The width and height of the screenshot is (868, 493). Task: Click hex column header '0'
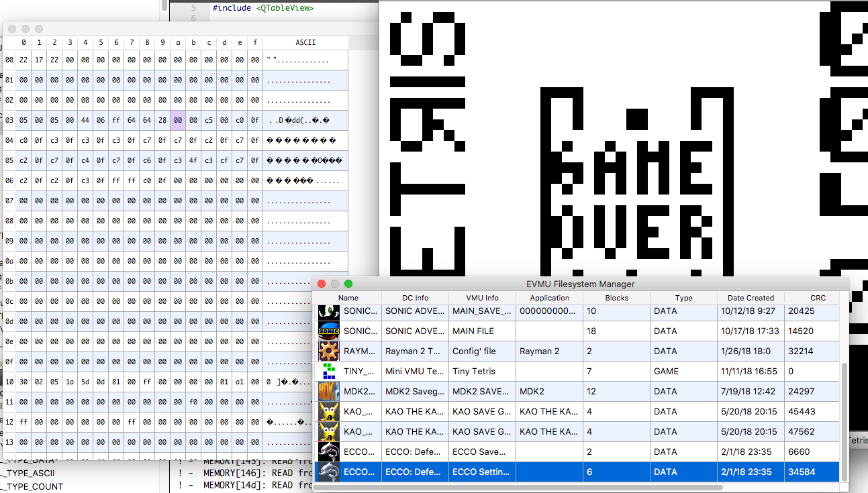click(23, 42)
